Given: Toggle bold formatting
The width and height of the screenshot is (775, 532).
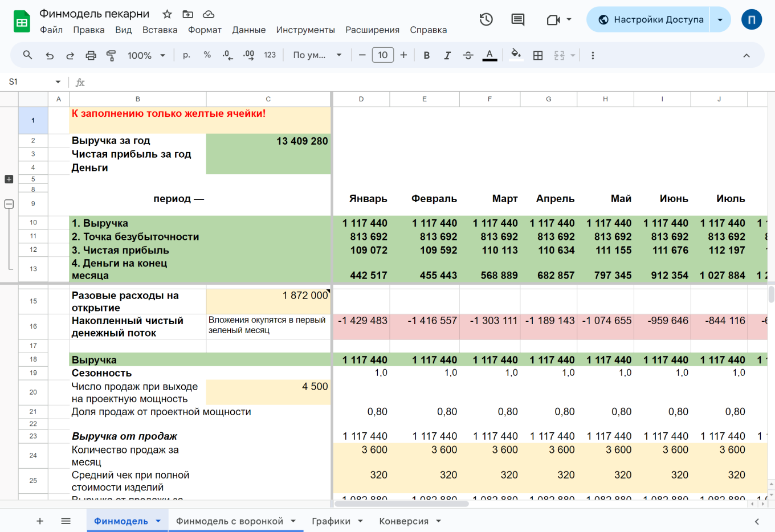Looking at the screenshot, I should click(x=426, y=55).
